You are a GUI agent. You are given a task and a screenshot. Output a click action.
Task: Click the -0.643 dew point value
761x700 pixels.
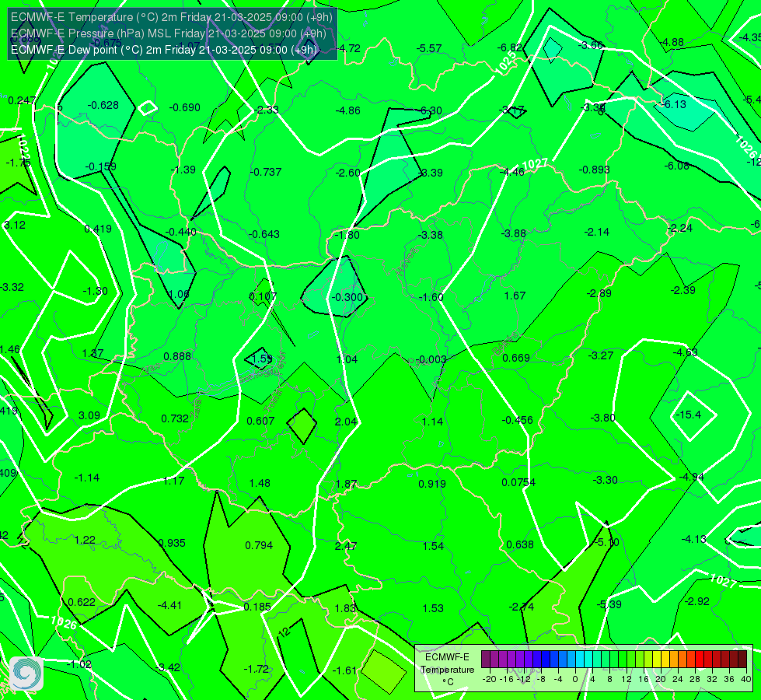point(264,234)
